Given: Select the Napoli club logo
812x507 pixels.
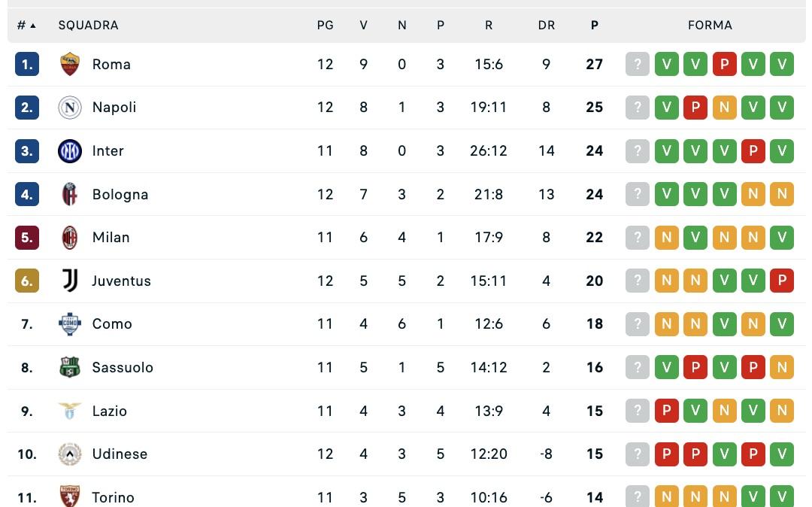Looking at the screenshot, I should coord(69,108).
